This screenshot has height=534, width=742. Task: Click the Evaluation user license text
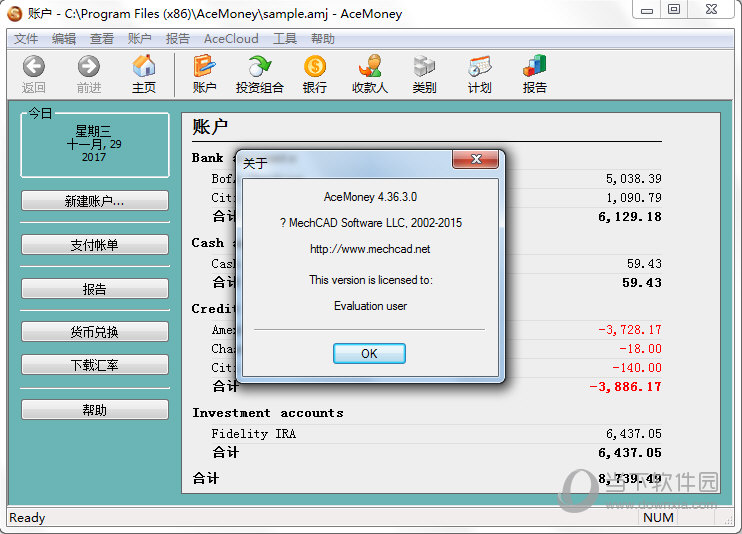click(370, 306)
